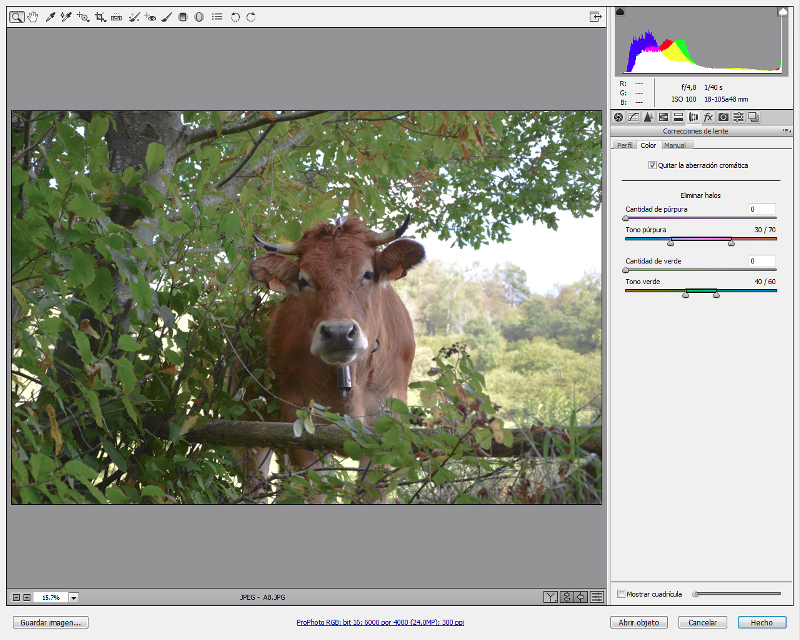This screenshot has height=640, width=800.
Task: Select the Straighten tool
Action: tap(116, 17)
